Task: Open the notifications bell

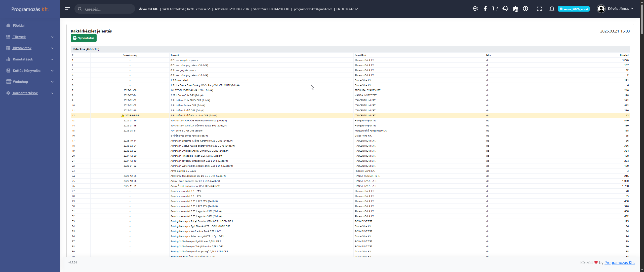Action: pos(552,9)
